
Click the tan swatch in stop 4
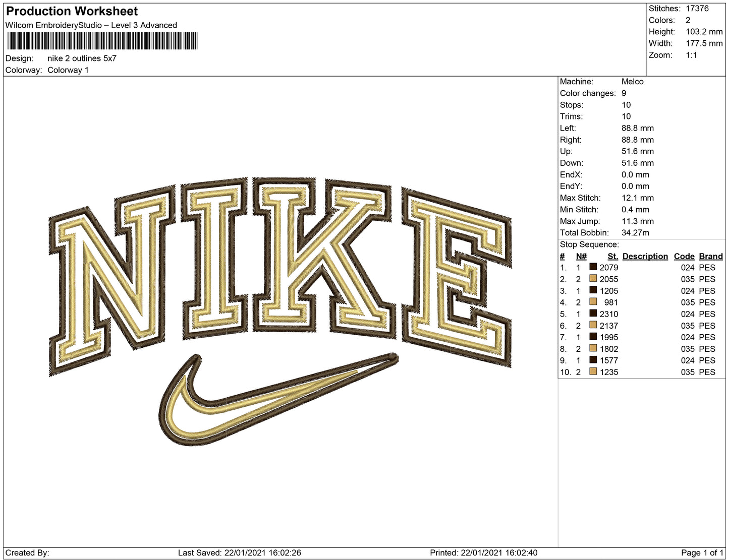(x=593, y=302)
